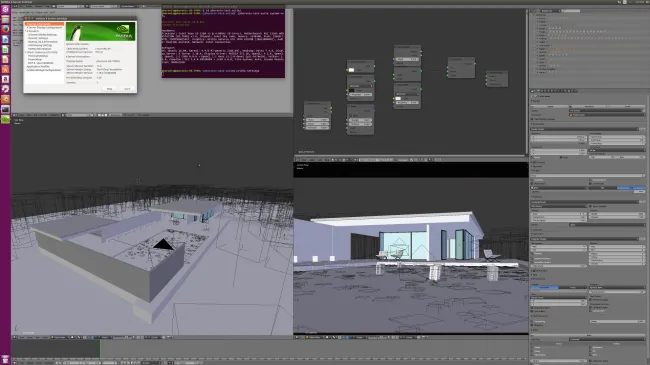
Task: Open LibreOffice Writer from the launcher
Action: click(x=5, y=39)
